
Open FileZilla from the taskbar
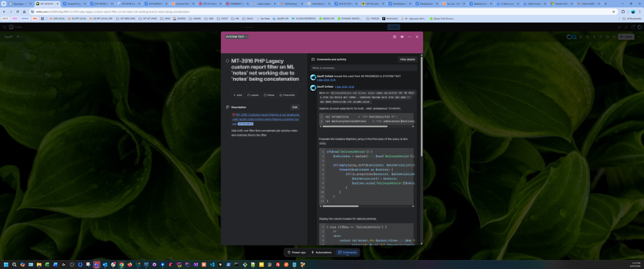click(x=278, y=264)
